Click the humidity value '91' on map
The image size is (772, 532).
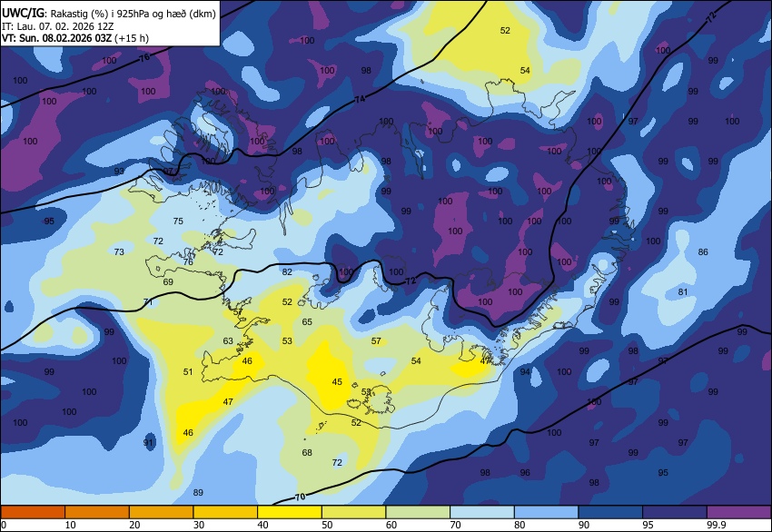click(x=149, y=442)
